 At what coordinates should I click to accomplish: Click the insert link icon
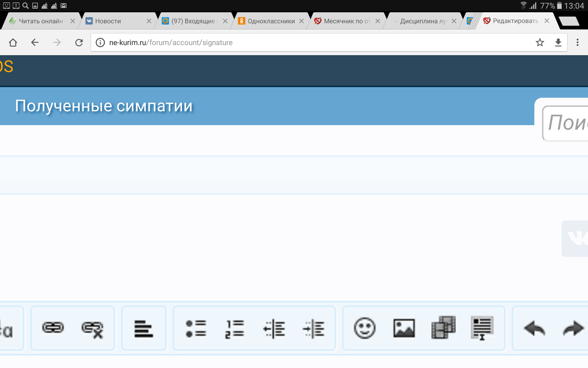coord(52,327)
